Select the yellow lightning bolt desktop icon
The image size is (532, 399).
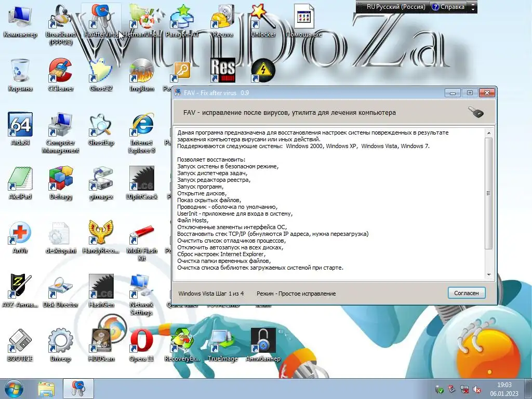[x=263, y=71]
